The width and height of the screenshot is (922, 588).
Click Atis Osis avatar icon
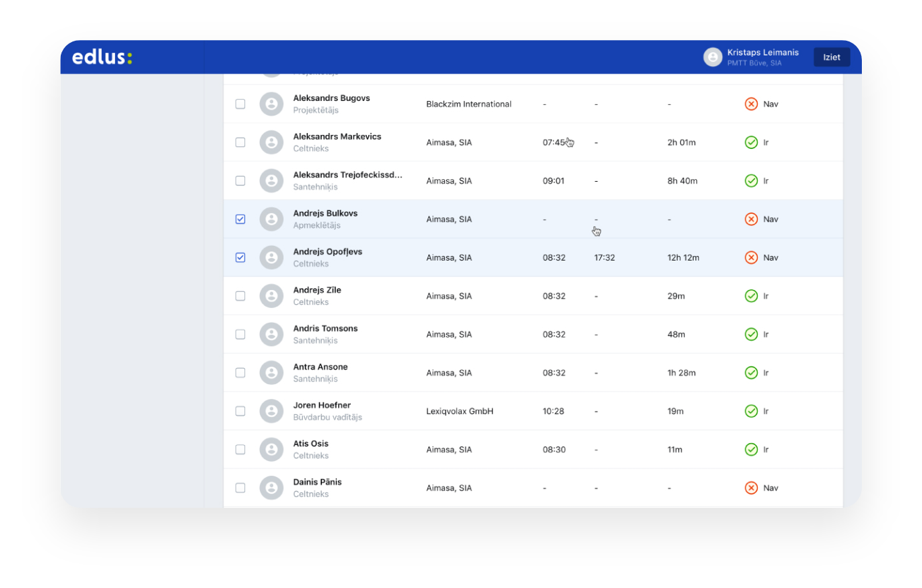[271, 450]
